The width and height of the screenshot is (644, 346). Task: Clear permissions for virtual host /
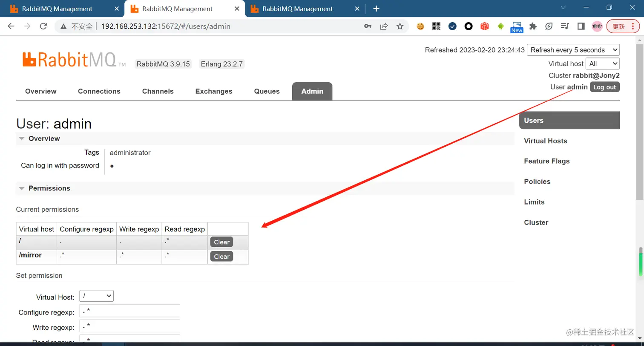click(221, 242)
